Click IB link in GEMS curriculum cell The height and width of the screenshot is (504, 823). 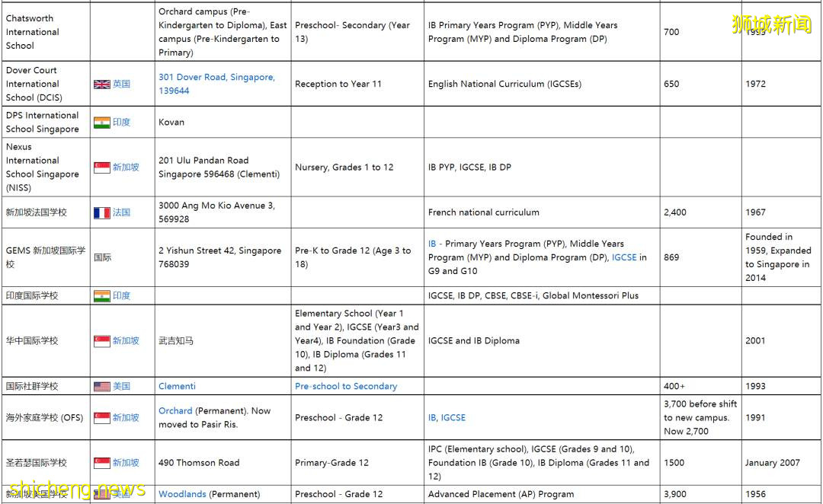click(432, 244)
